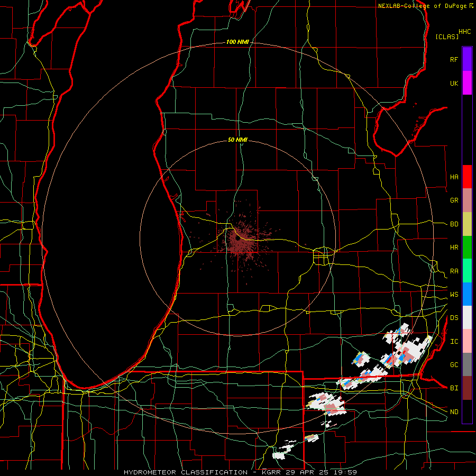Click the HA legend label

[454, 177]
